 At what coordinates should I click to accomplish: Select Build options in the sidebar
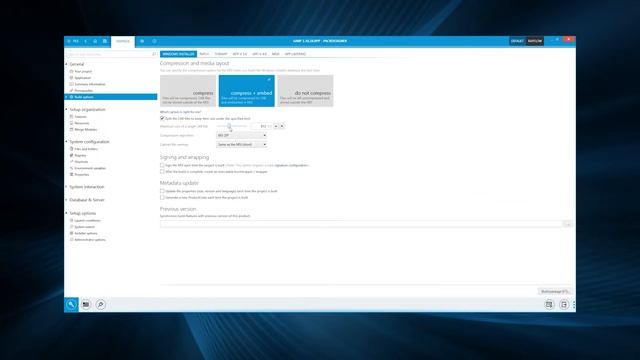click(x=111, y=97)
